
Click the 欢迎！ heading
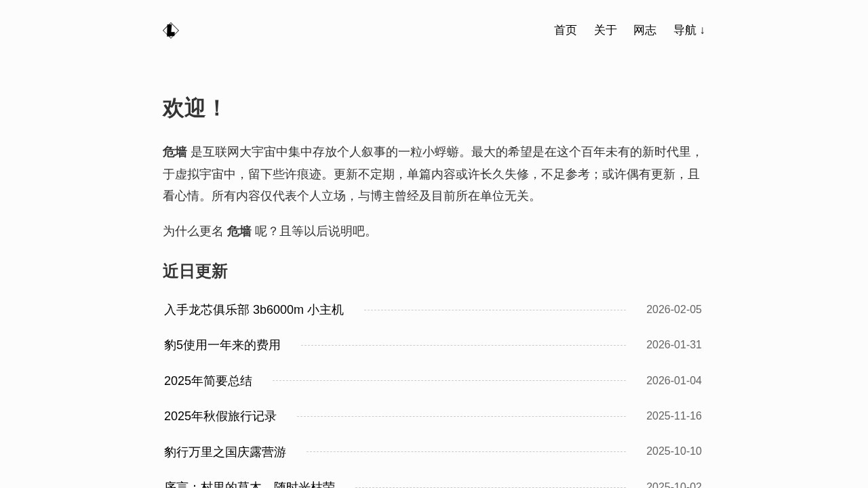coord(193,108)
